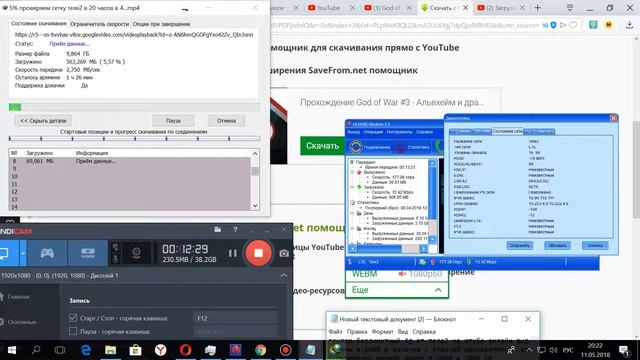Click the Отмена button in download manager

pyautogui.click(x=227, y=121)
